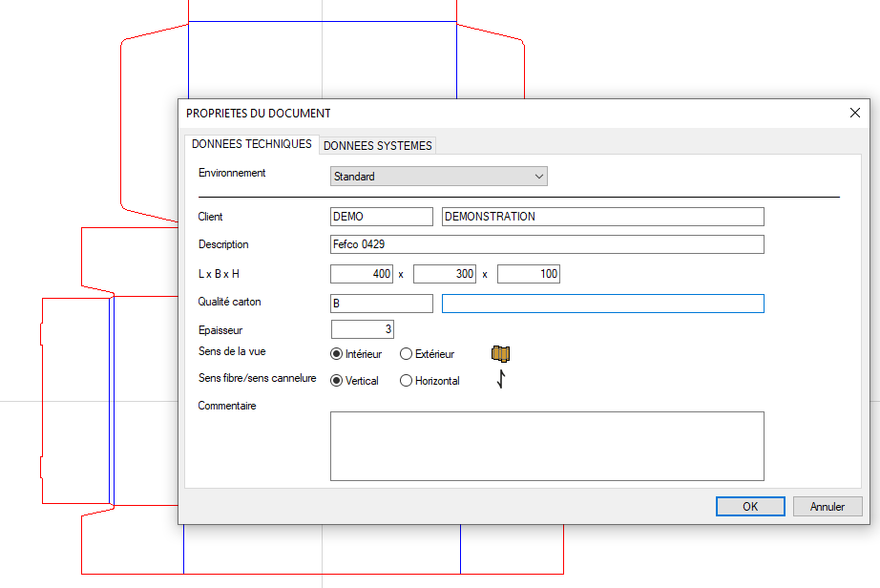Click the Qualité carton code field containing B
Screen dimensions: 880x588
(x=382, y=304)
